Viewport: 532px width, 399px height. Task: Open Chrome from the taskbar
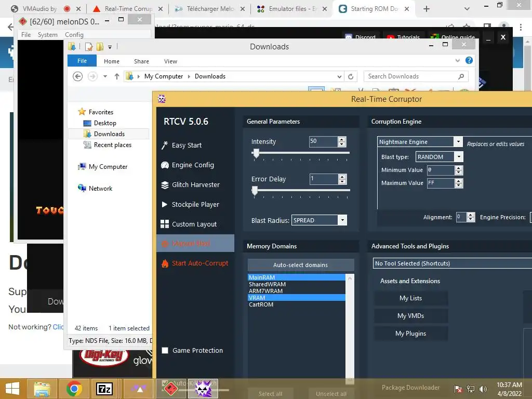pyautogui.click(x=74, y=389)
